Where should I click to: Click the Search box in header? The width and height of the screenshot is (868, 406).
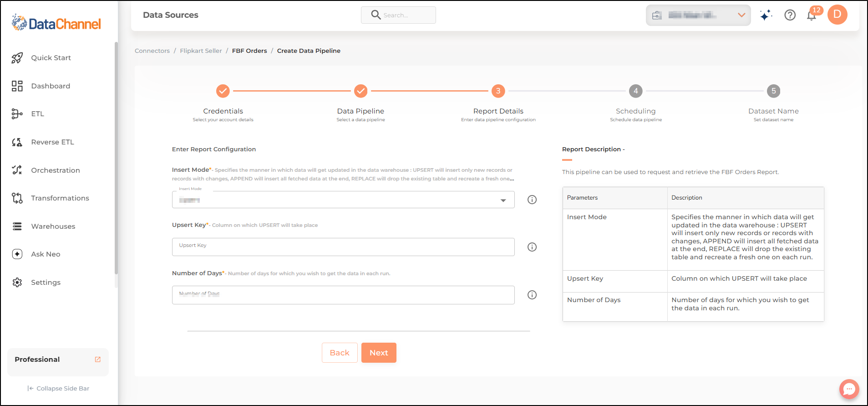pos(398,15)
